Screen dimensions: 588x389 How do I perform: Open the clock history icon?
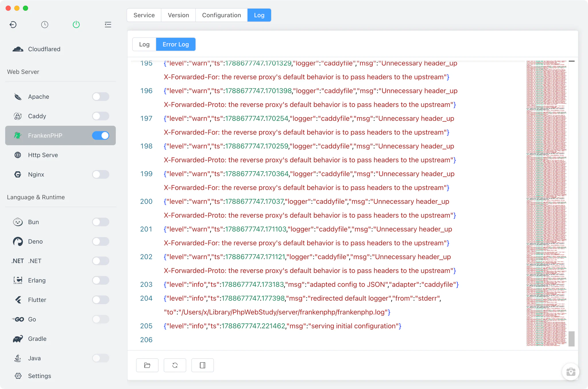click(x=45, y=25)
